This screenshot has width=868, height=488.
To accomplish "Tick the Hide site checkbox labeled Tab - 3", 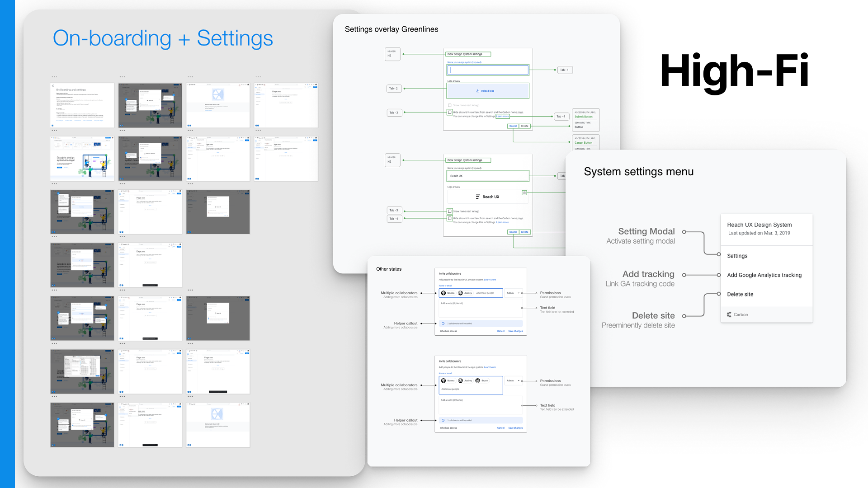I will pos(450,112).
